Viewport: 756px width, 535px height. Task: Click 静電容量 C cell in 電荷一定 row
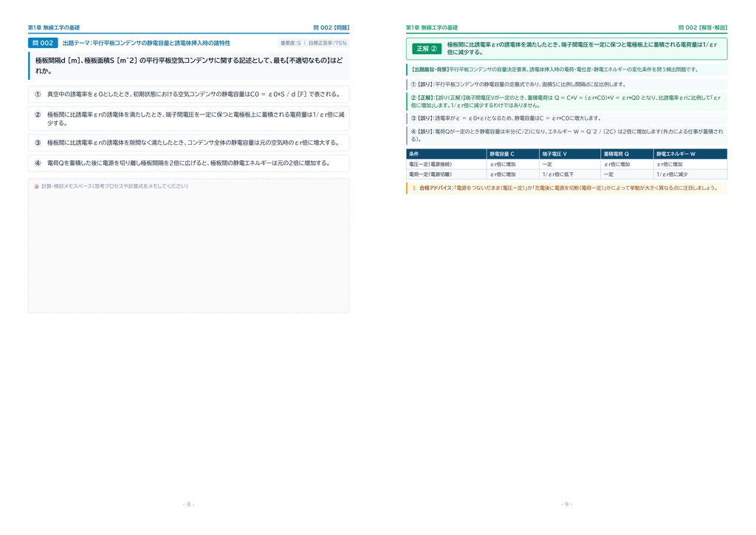pyautogui.click(x=513, y=174)
